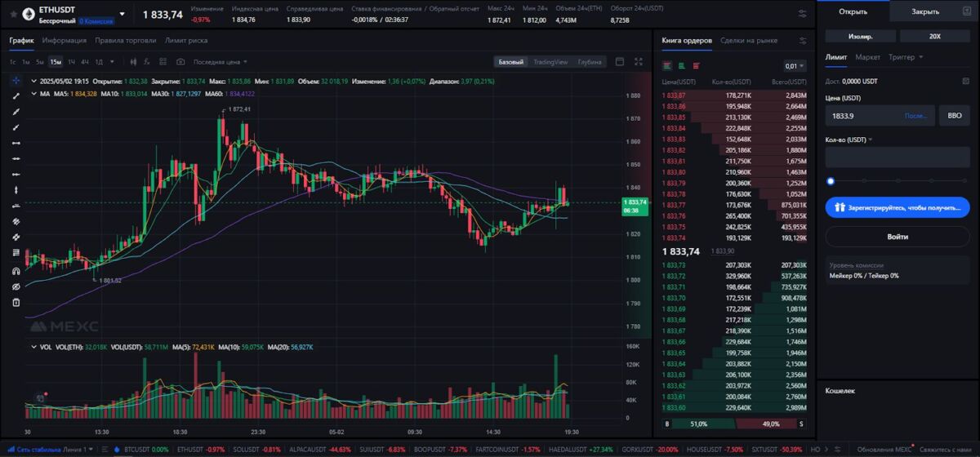Click the После... last price link
The height and width of the screenshot is (457, 980).
tap(916, 116)
